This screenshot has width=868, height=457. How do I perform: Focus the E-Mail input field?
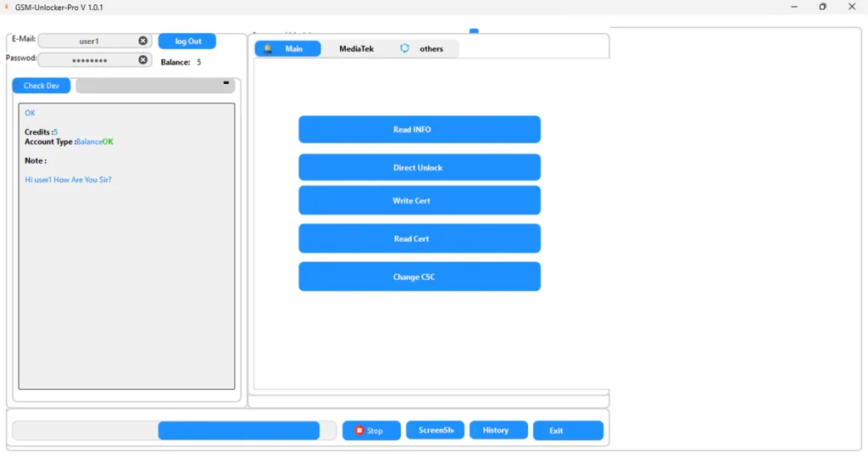88,41
